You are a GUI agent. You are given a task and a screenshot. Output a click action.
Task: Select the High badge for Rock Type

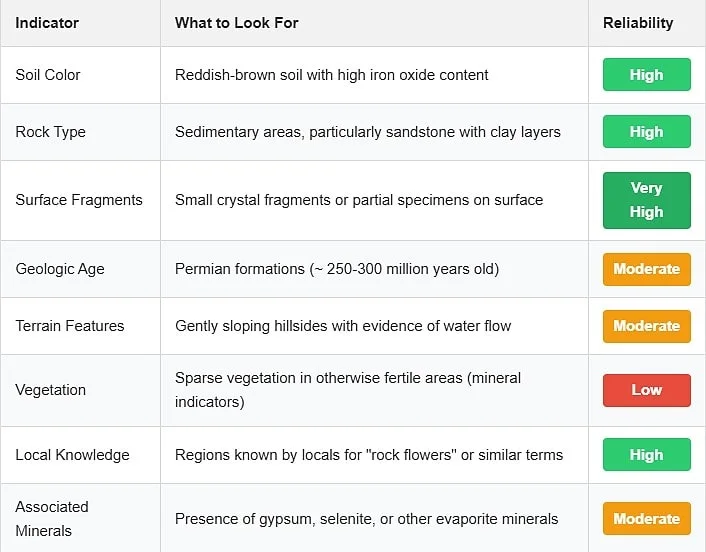[x=647, y=131]
